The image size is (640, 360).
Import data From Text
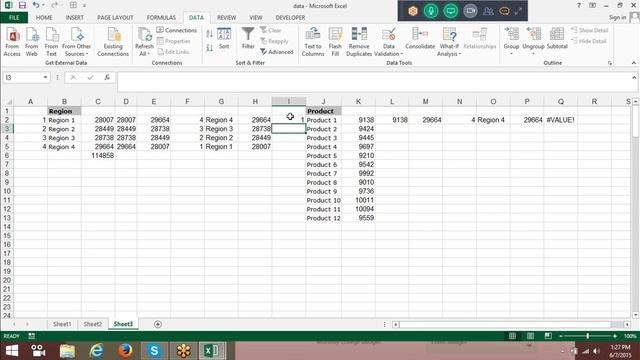click(51, 42)
